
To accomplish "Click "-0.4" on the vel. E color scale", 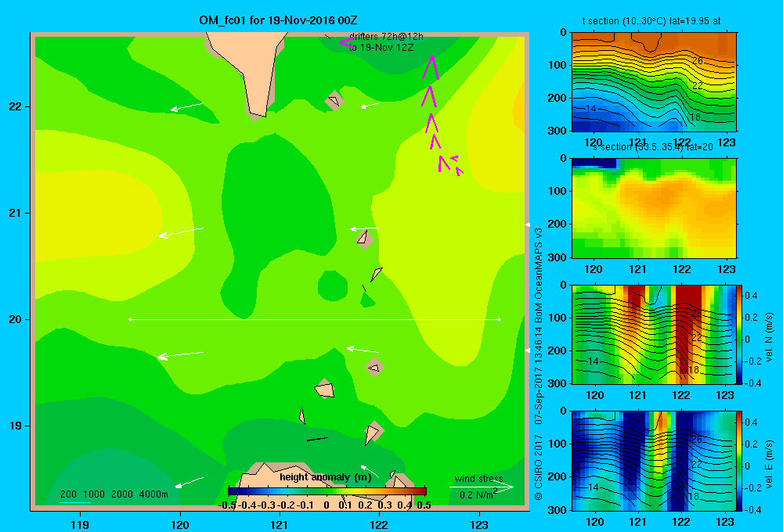I will (x=753, y=509).
